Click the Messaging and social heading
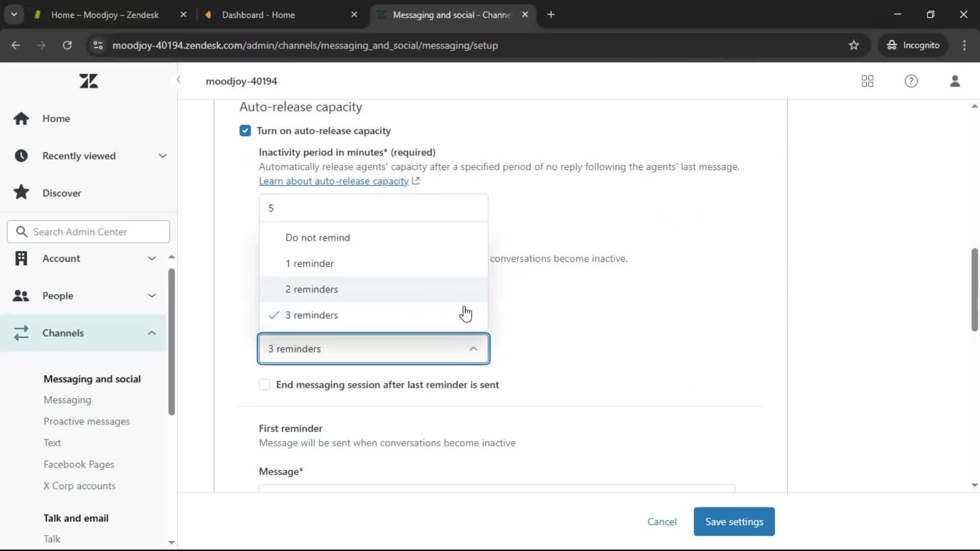The image size is (980, 551). (92, 379)
